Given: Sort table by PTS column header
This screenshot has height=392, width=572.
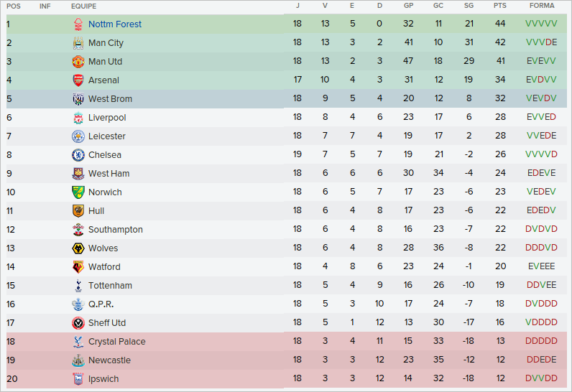Looking at the screenshot, I should click(500, 6).
